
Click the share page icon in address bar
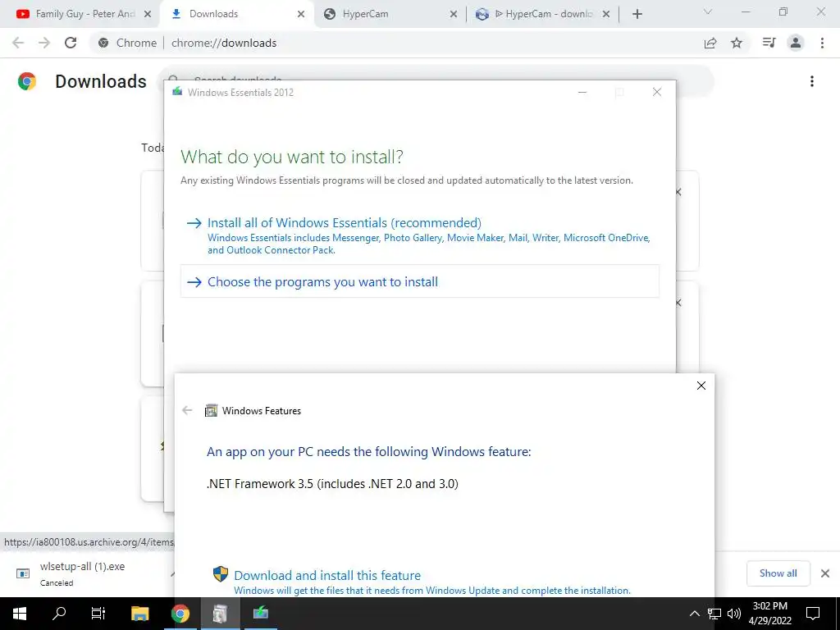coord(710,43)
